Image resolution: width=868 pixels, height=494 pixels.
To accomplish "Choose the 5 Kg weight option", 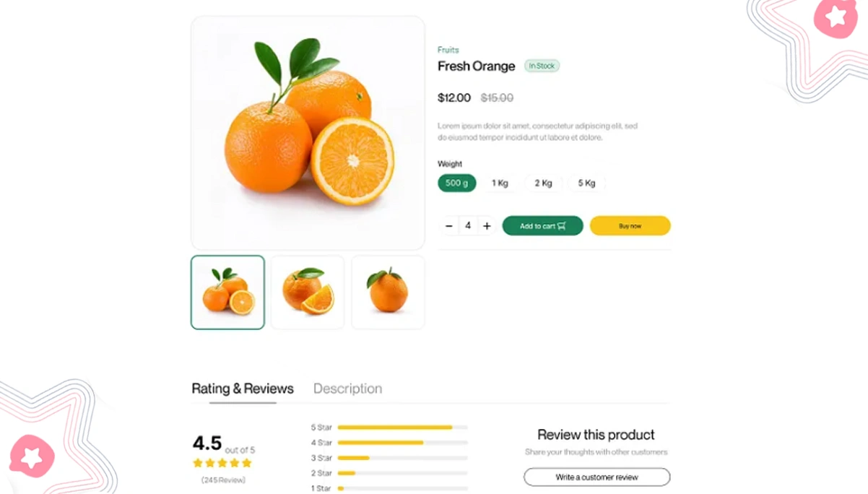I will point(586,183).
